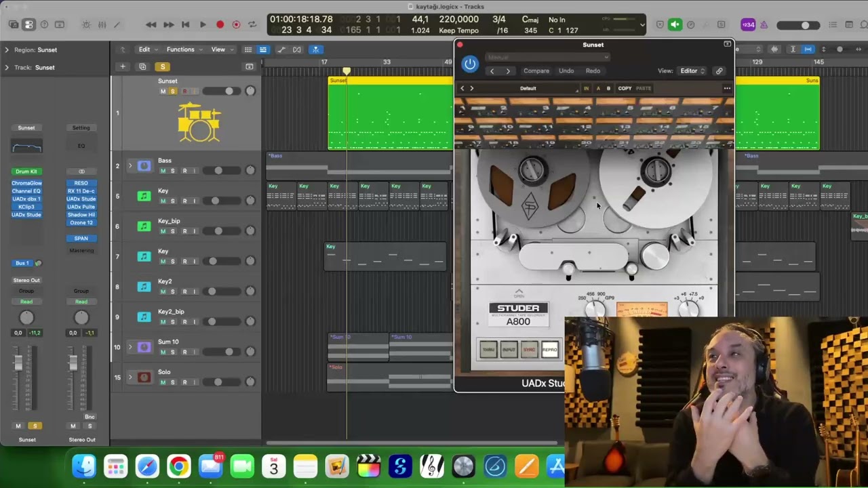This screenshot has height=488, width=868.
Task: Click the Duplicate Track button
Action: click(x=142, y=66)
